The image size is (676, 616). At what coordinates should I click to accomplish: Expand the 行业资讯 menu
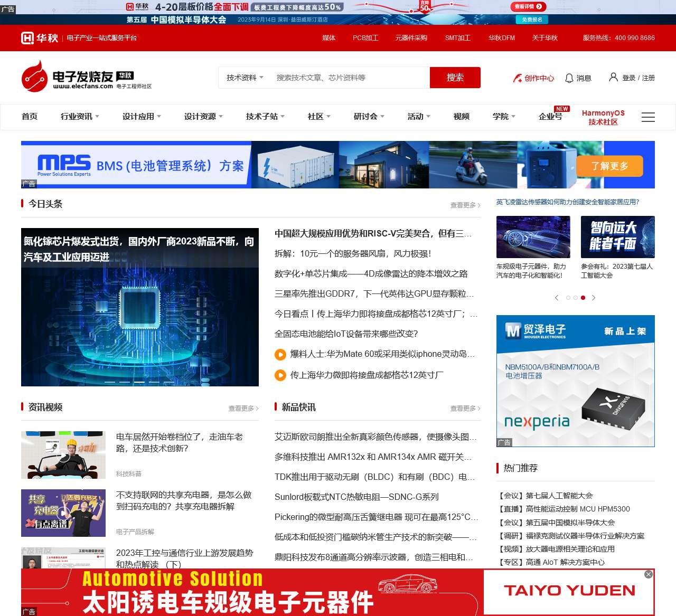click(x=80, y=117)
